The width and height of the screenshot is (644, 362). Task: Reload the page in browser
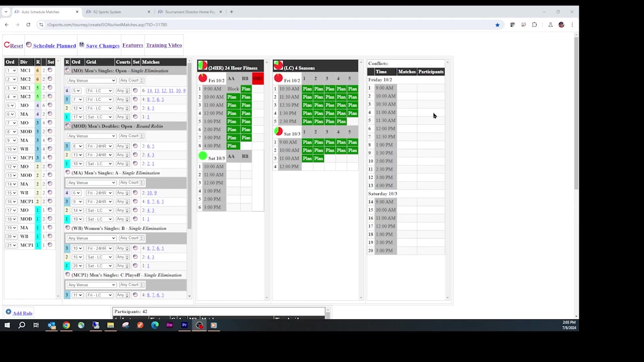(x=28, y=25)
